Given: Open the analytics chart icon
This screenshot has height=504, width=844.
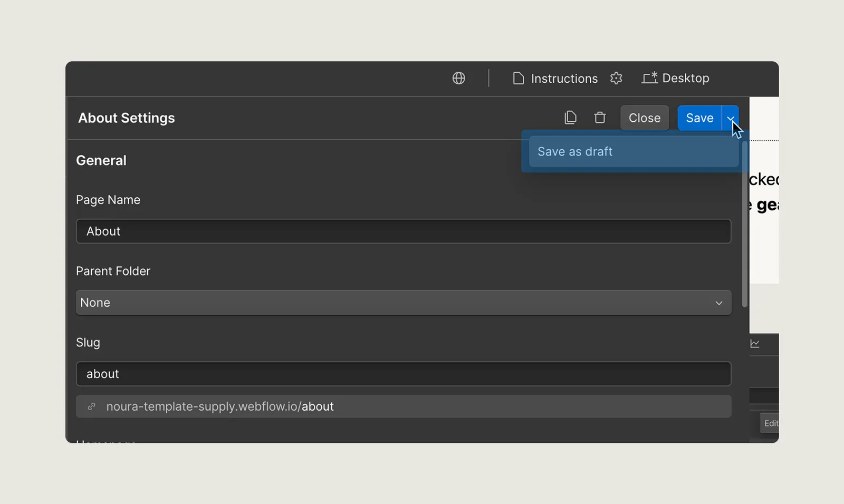Looking at the screenshot, I should pos(755,344).
